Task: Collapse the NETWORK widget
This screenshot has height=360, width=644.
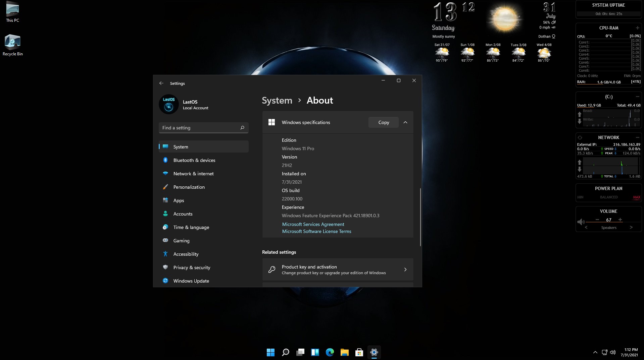Action: click(637, 137)
